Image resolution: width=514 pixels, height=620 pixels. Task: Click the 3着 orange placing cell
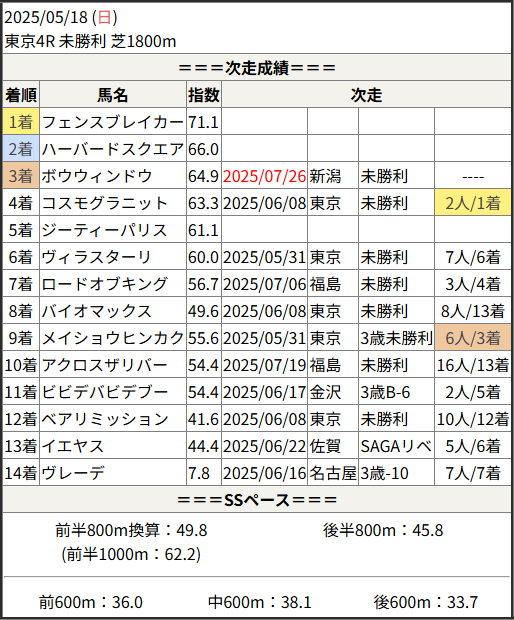tap(21, 176)
